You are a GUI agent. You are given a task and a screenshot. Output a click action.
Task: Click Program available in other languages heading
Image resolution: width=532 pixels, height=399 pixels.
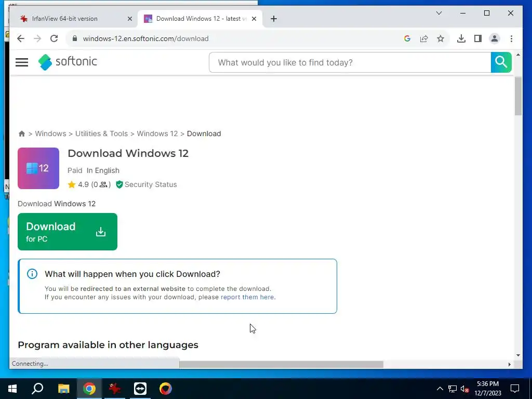point(108,345)
